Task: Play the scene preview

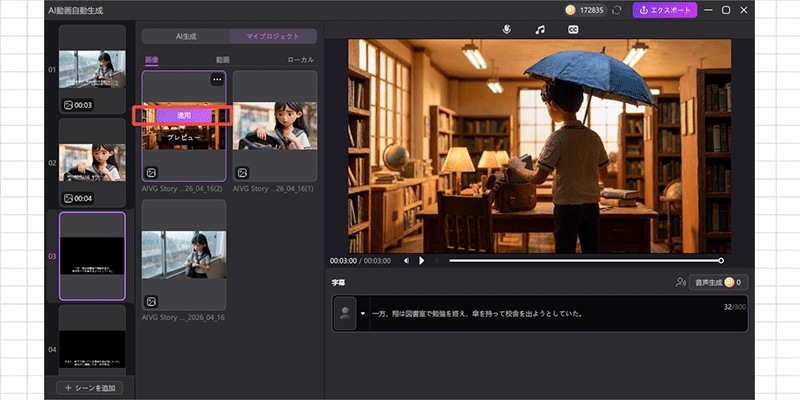Action: pyautogui.click(x=421, y=261)
